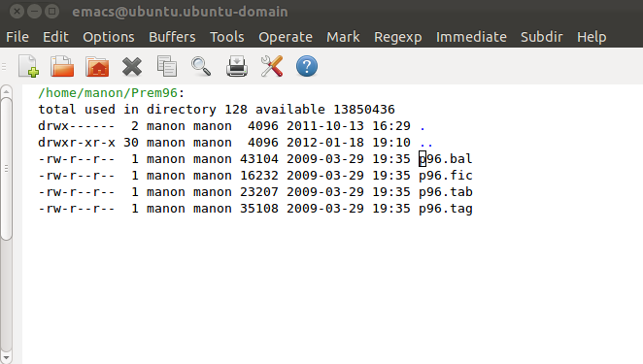The width and height of the screenshot is (643, 364).
Task: Create a new file with toolbar icon
Action: [28, 66]
